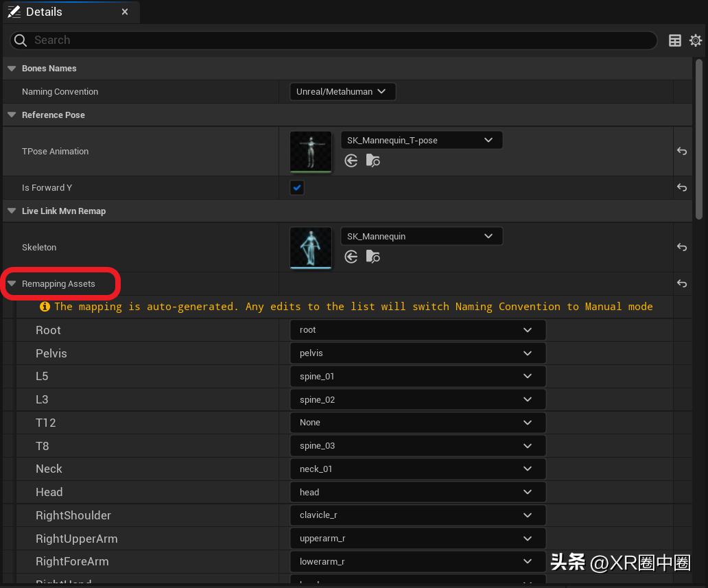Reset TPose Animation to default value

(681, 151)
